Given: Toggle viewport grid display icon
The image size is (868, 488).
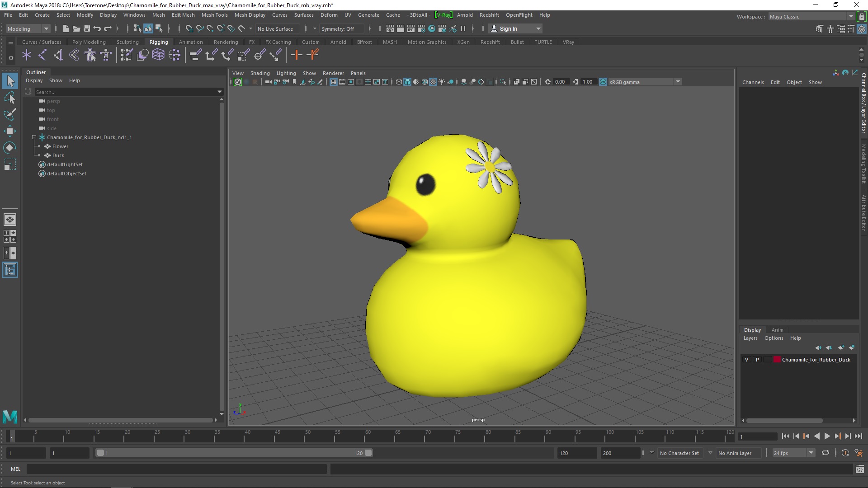Looking at the screenshot, I should click(333, 82).
